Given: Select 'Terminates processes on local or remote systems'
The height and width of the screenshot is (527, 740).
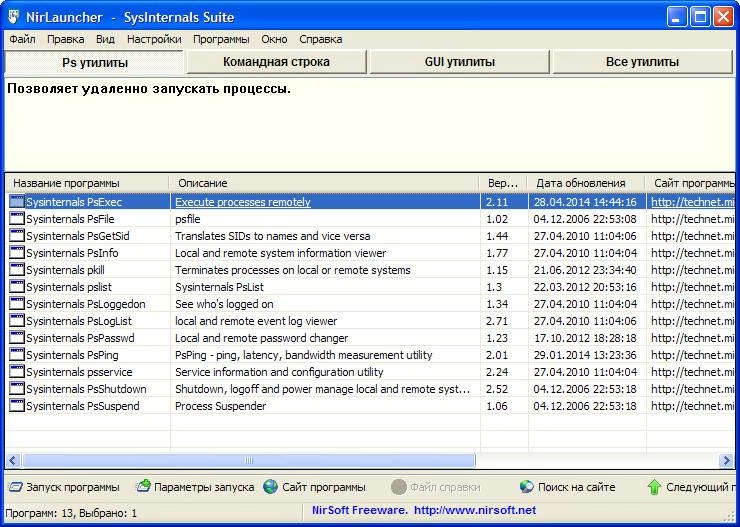Looking at the screenshot, I should pos(293,270).
